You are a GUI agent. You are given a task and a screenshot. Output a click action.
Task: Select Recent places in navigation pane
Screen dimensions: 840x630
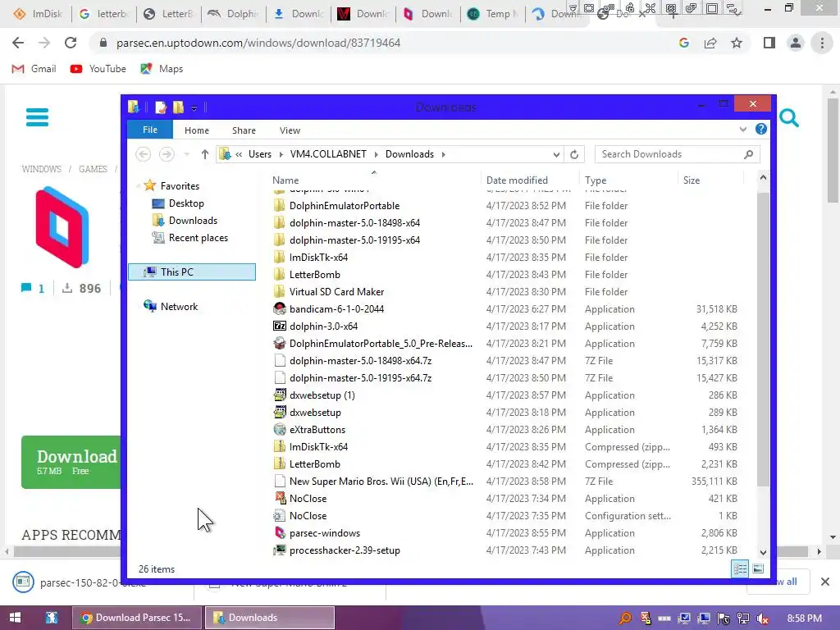click(199, 237)
